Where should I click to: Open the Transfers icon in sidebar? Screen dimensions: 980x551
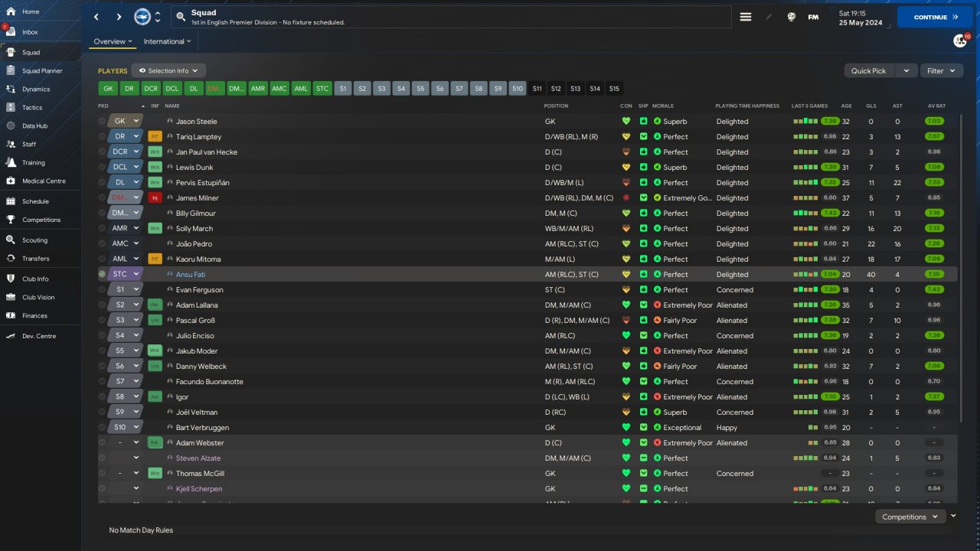11,258
